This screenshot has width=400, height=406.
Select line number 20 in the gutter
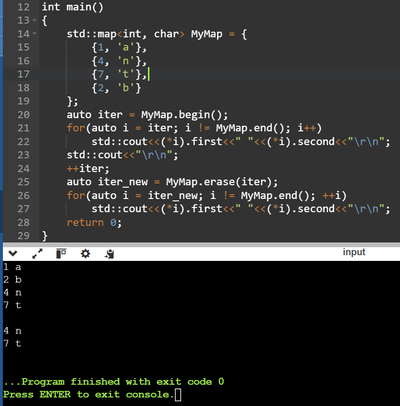23,115
